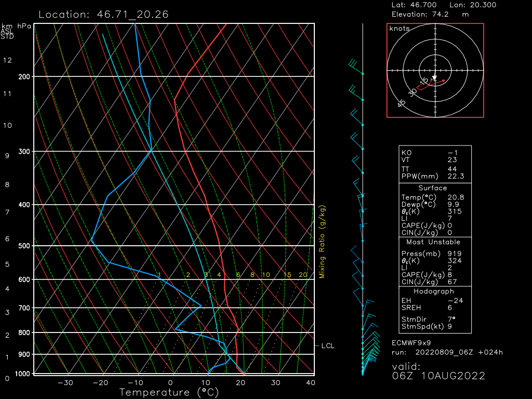Click the Mixing Ratio (g/kg) label
This screenshot has width=532, height=399.
point(322,242)
